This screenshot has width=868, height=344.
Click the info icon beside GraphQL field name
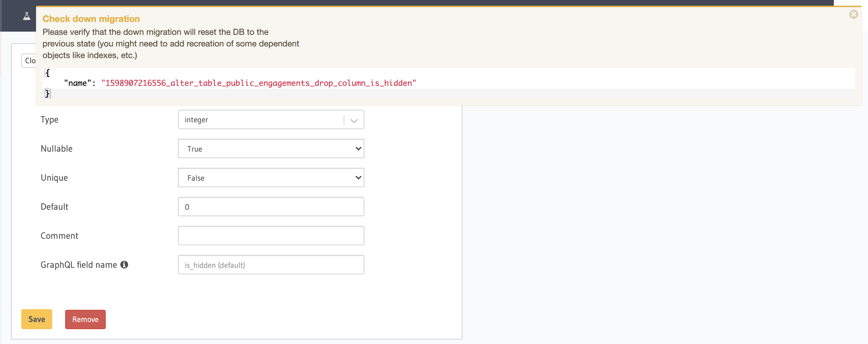click(x=124, y=265)
